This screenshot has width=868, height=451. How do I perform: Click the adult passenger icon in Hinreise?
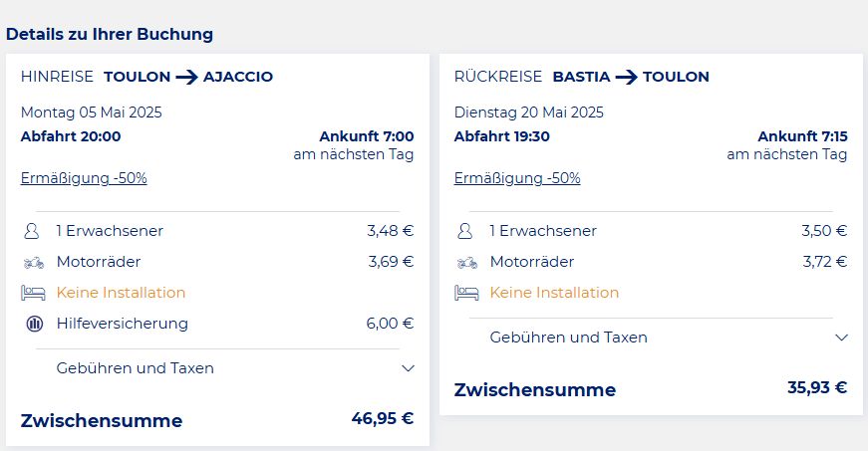(x=34, y=231)
